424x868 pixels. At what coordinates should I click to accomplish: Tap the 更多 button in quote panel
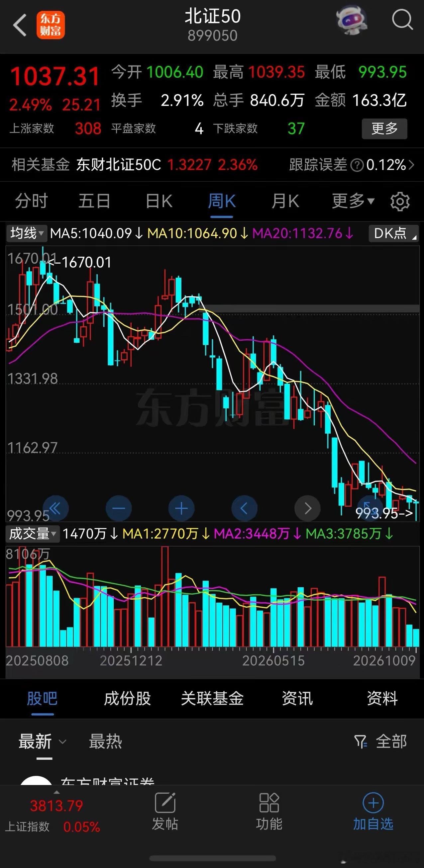384,129
